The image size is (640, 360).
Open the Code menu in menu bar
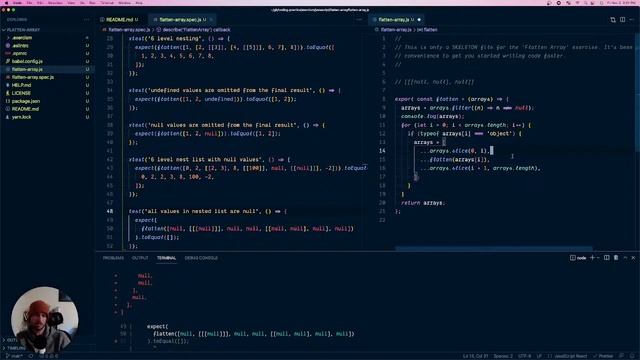click(17, 3)
